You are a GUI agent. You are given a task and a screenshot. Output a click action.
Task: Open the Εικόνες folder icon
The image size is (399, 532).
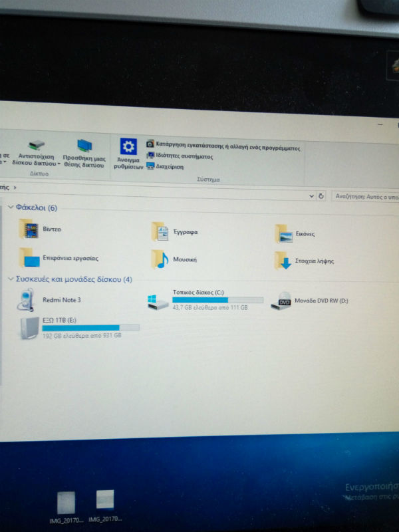[x=284, y=233]
